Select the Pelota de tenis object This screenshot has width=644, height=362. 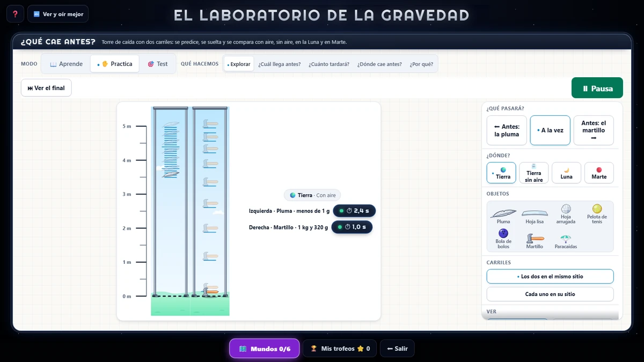click(597, 215)
